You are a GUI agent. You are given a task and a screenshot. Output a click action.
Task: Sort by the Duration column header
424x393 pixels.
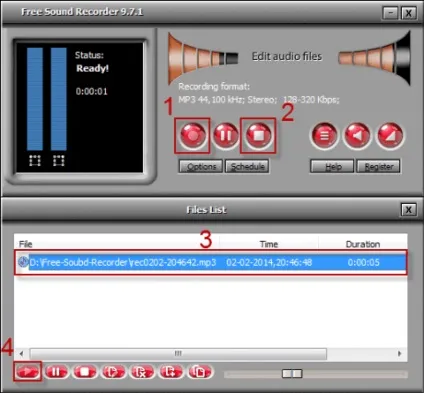pyautogui.click(x=363, y=244)
